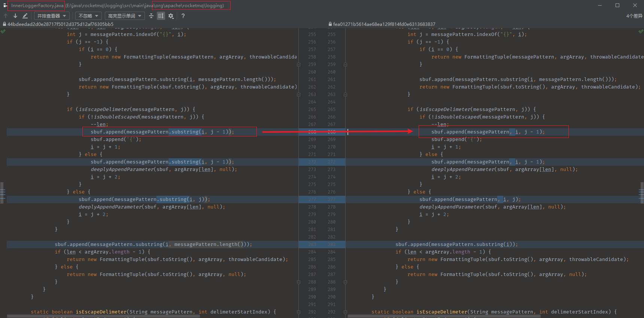
Task: Open the 高亮显示单词 highlighting dropdown
Action: 125,16
